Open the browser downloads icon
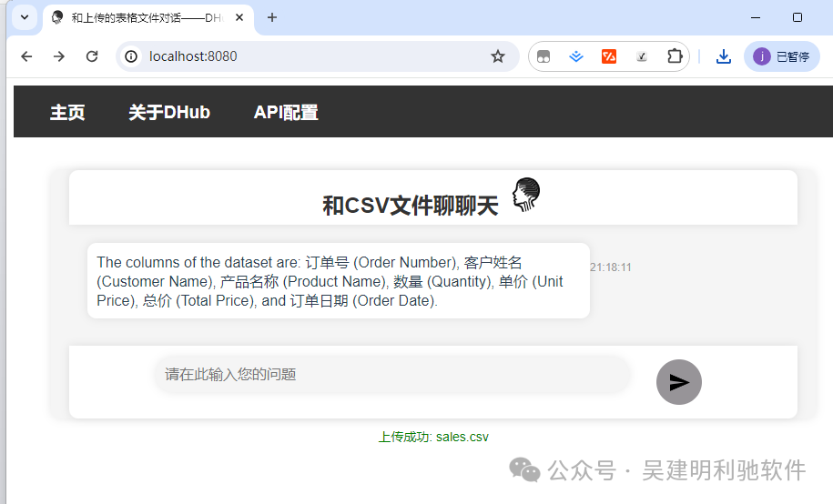Image resolution: width=833 pixels, height=504 pixels. (723, 56)
